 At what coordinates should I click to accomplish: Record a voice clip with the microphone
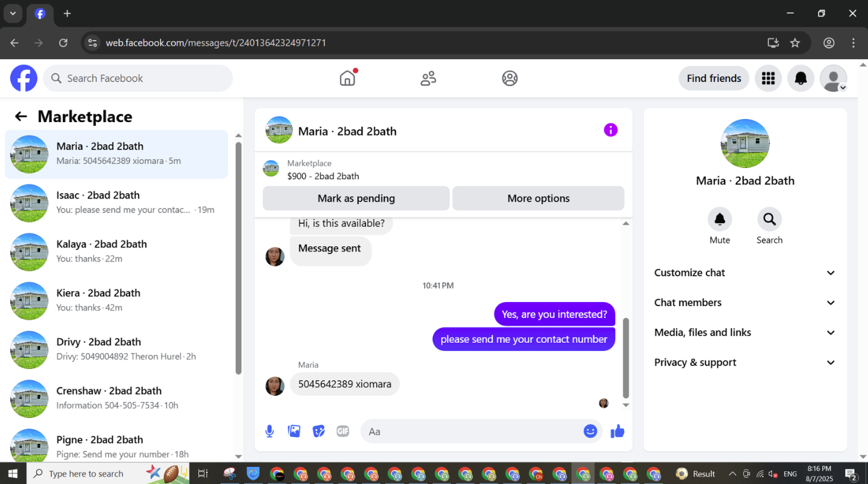click(269, 431)
